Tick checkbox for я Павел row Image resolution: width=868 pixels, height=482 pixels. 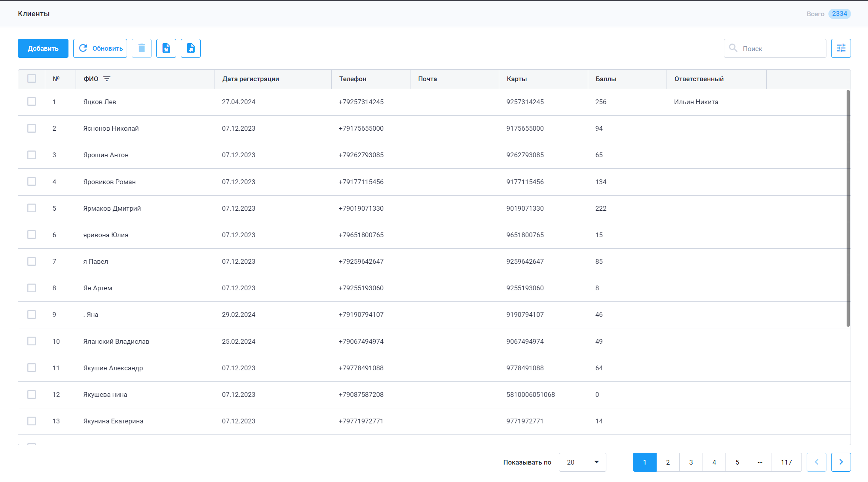click(x=32, y=261)
